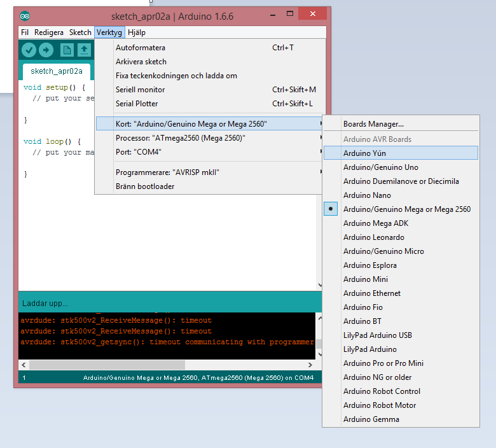Select the Arduino Mini board

click(401, 279)
